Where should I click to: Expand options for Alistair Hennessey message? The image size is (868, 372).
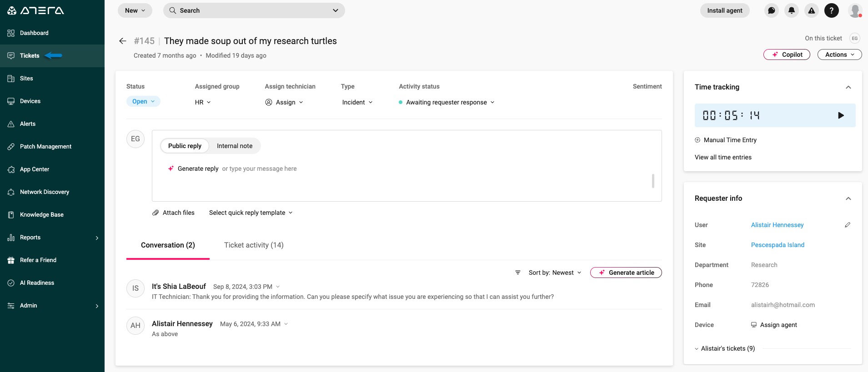(x=286, y=324)
